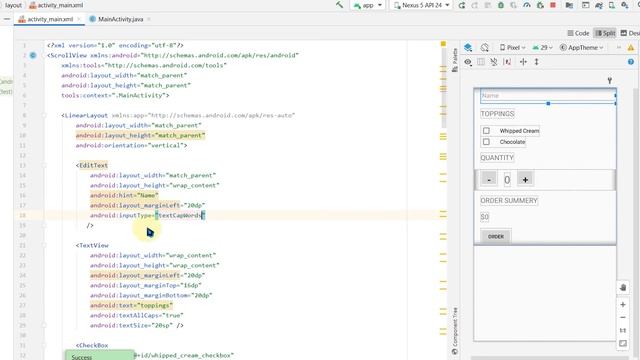Switch to Code view mode
The height and width of the screenshot is (360, 640).
[x=578, y=33]
